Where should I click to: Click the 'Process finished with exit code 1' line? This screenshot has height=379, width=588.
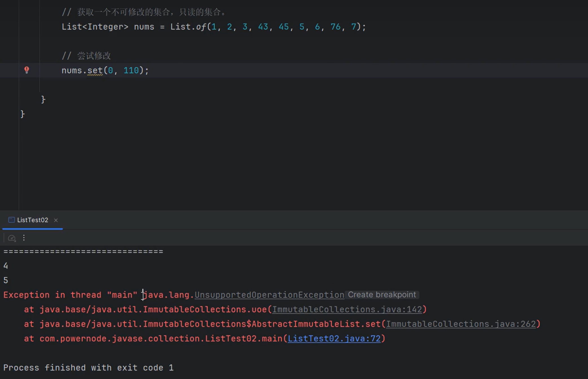88,368
